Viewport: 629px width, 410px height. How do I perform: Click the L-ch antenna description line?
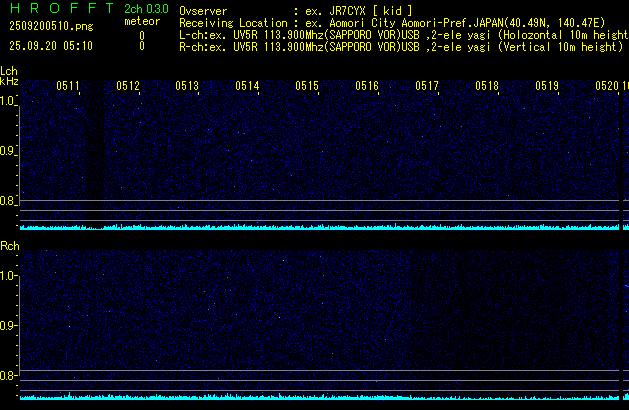(400, 34)
